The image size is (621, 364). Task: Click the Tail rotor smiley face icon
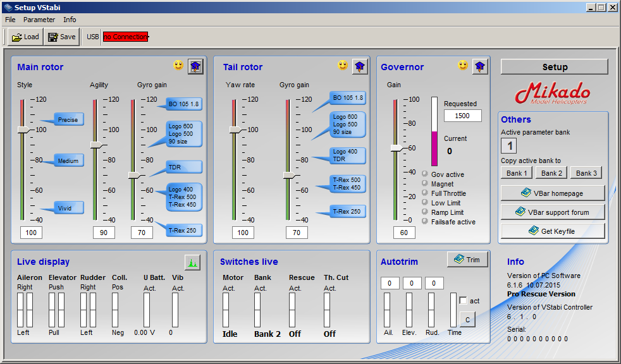(343, 65)
